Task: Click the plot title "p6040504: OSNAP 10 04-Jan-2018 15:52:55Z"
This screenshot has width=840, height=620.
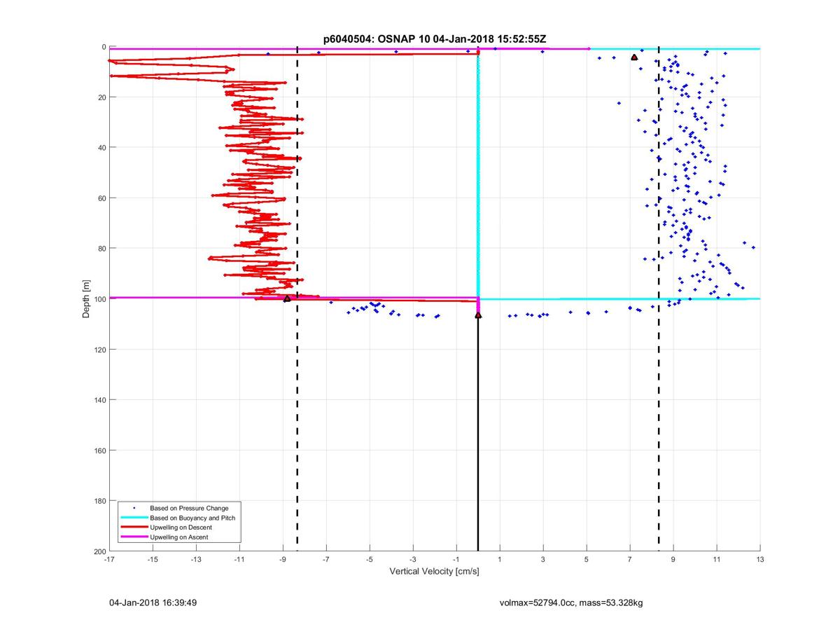Action: coord(435,39)
